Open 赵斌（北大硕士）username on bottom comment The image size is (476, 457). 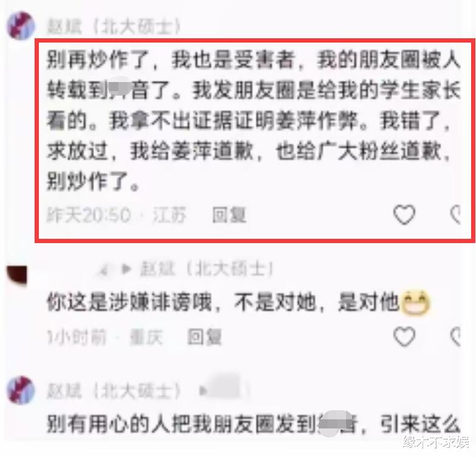(114, 391)
